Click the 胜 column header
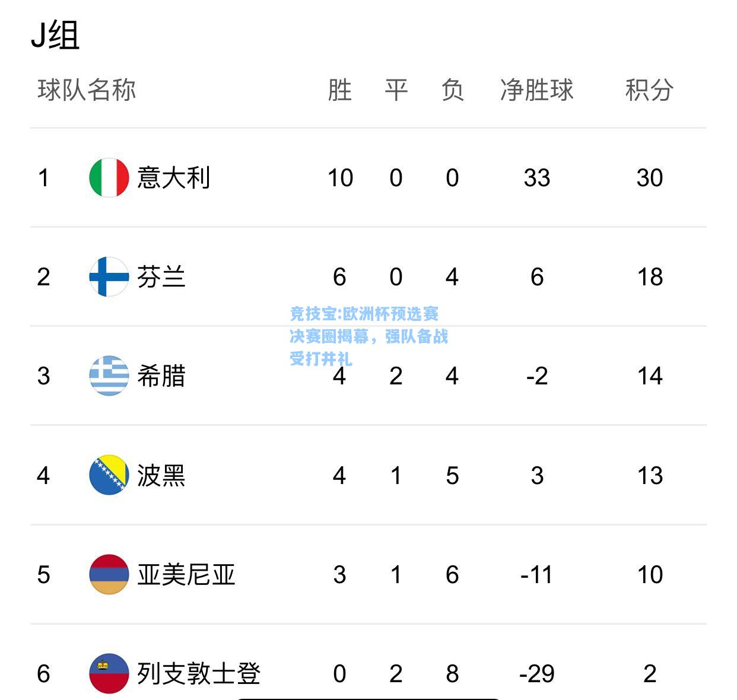This screenshot has width=737, height=700. coord(340,90)
